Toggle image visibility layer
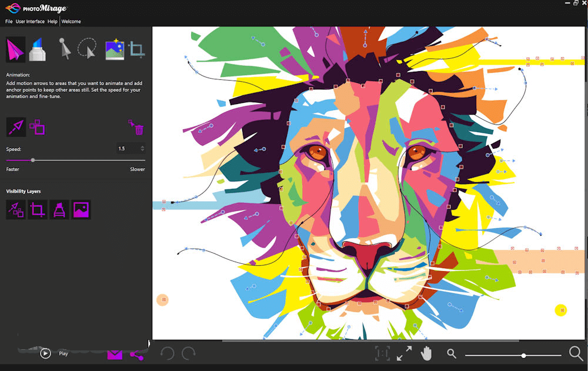The height and width of the screenshot is (371, 588). 81,209
